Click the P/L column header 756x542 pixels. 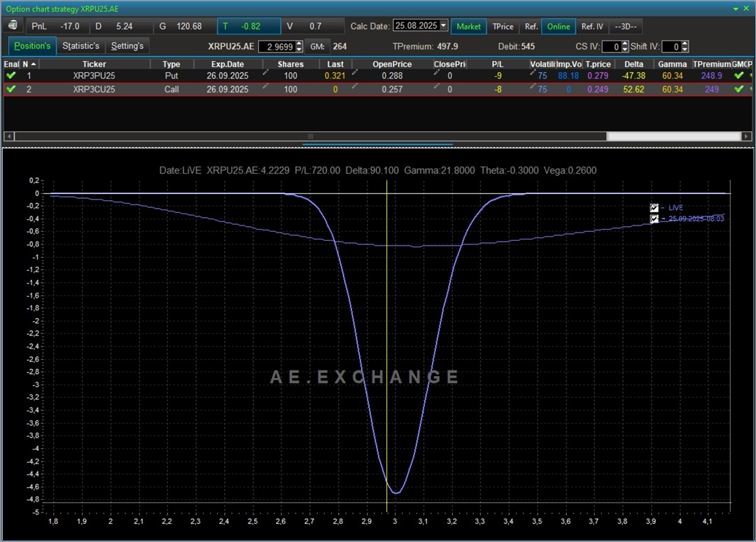[498, 64]
